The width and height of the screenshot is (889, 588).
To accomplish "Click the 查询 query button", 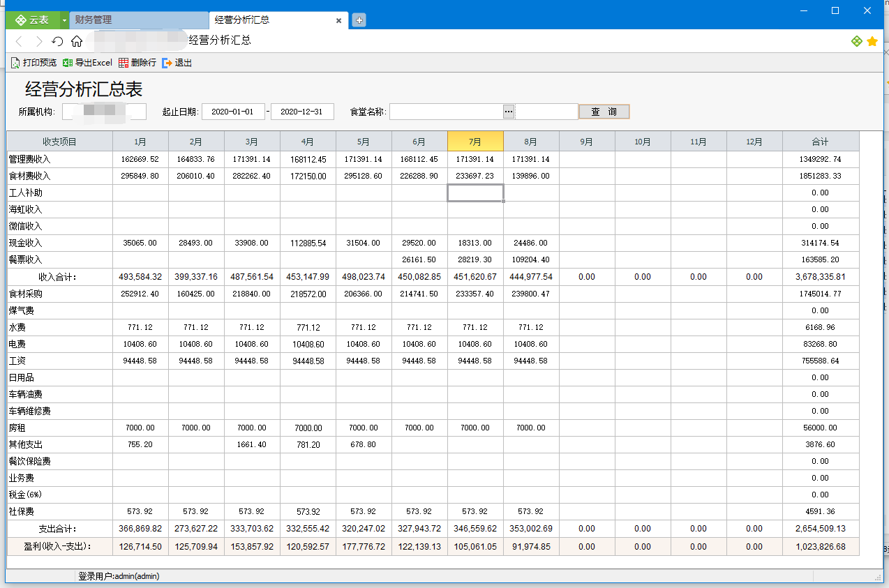I will [x=604, y=112].
